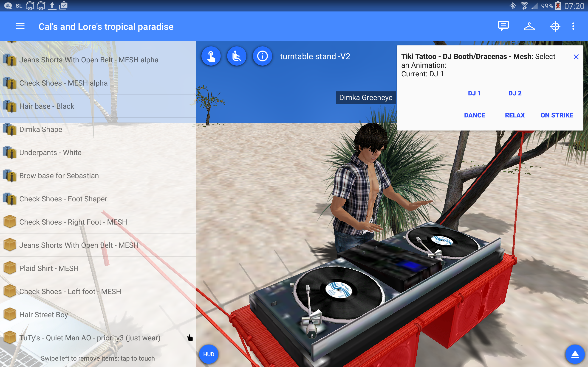Tap the Hair Street Boy item
588x367 pixels.
[44, 314]
